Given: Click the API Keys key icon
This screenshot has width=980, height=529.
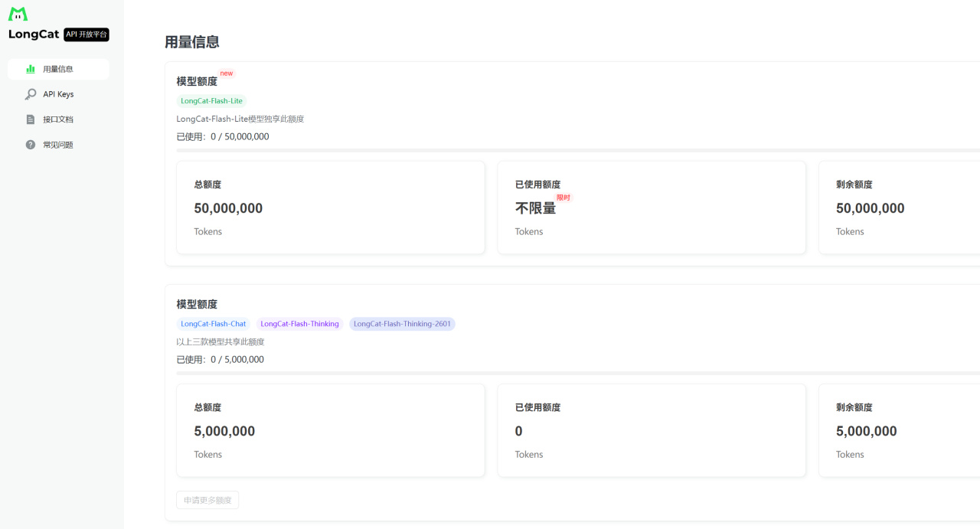Looking at the screenshot, I should coord(31,94).
